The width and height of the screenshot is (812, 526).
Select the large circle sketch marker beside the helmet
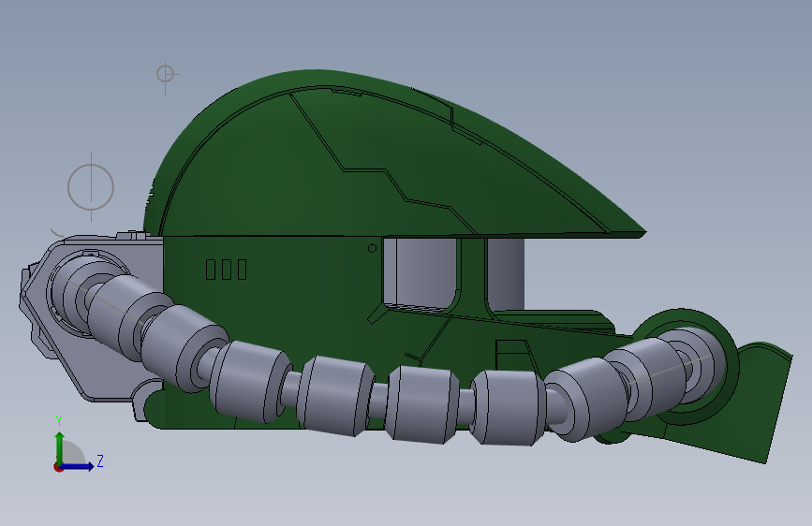click(x=91, y=187)
